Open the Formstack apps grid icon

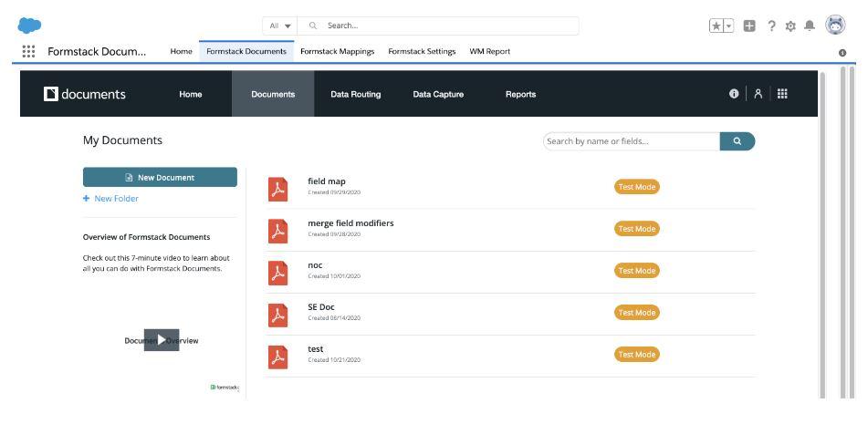point(782,94)
